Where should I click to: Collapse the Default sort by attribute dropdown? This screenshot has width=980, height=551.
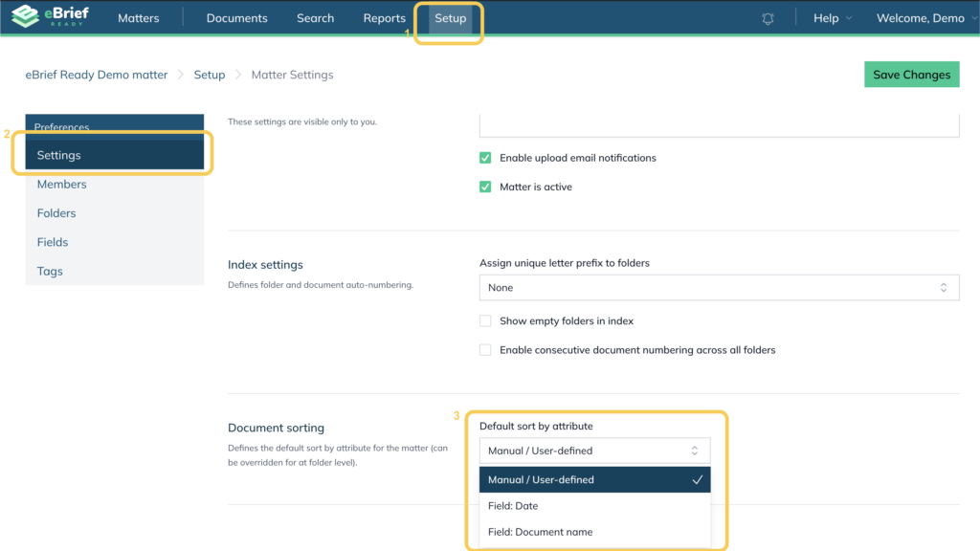[594, 451]
